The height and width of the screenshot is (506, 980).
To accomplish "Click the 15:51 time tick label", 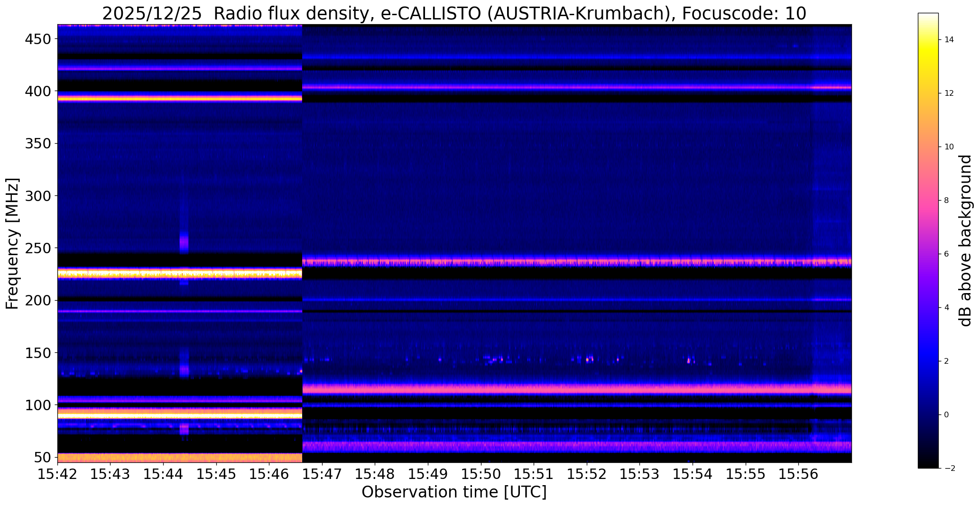I will 534,475.
